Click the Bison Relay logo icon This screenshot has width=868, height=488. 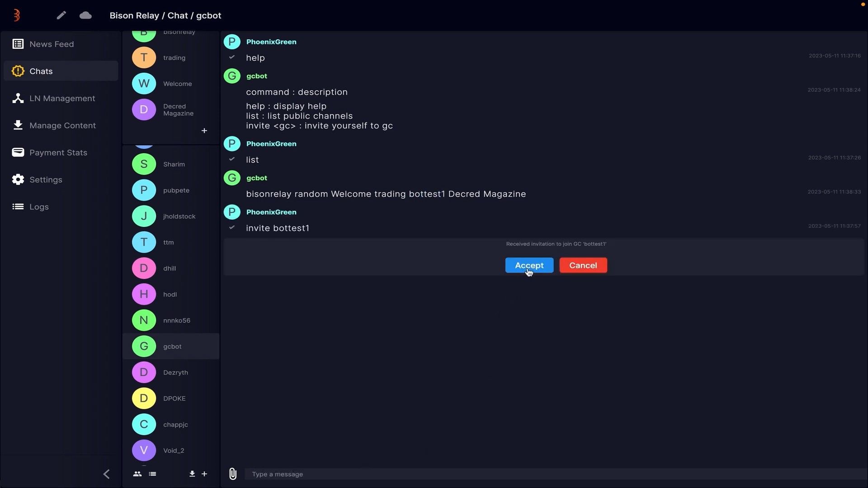click(x=17, y=15)
